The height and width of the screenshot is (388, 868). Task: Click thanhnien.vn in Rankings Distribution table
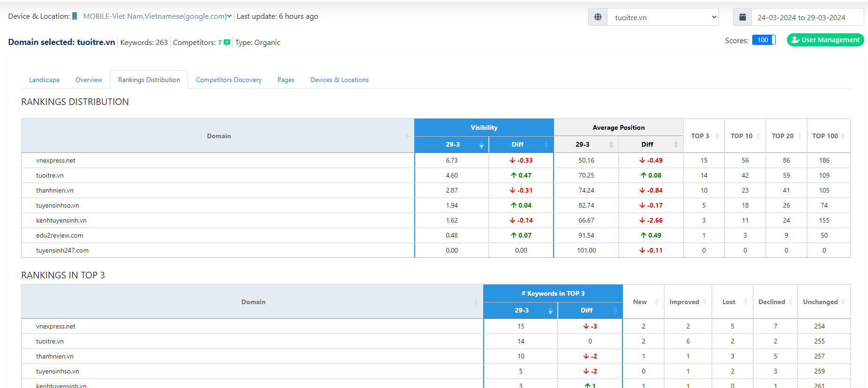coord(55,190)
